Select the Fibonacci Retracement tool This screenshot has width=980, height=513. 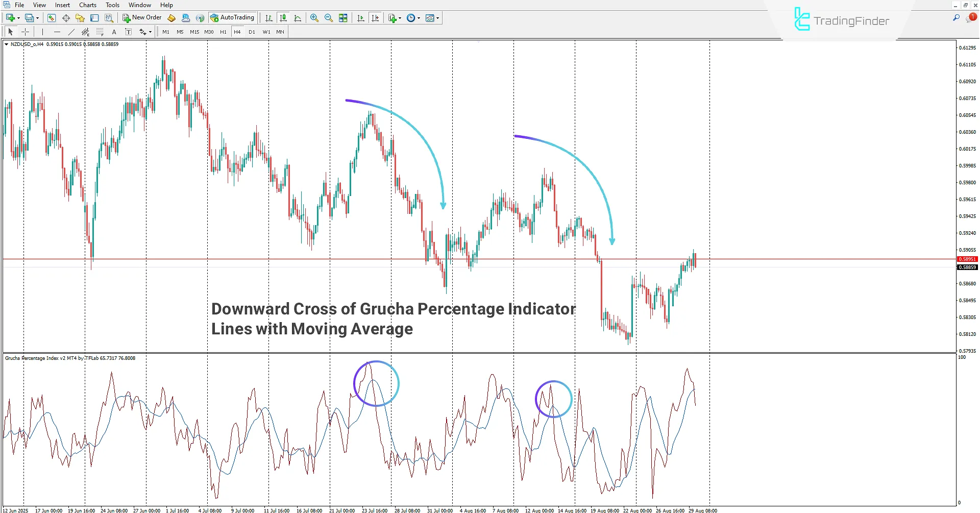(100, 32)
